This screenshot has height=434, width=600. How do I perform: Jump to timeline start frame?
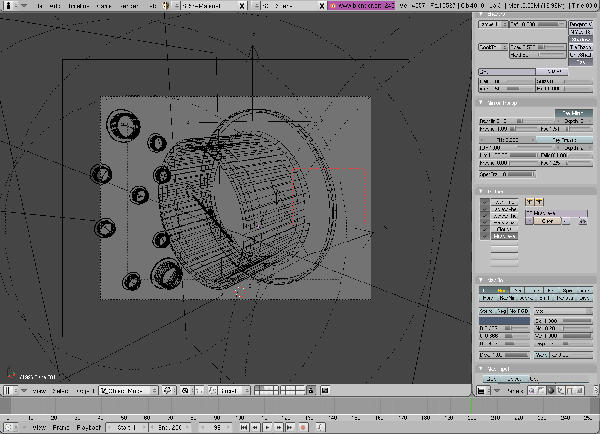click(244, 427)
